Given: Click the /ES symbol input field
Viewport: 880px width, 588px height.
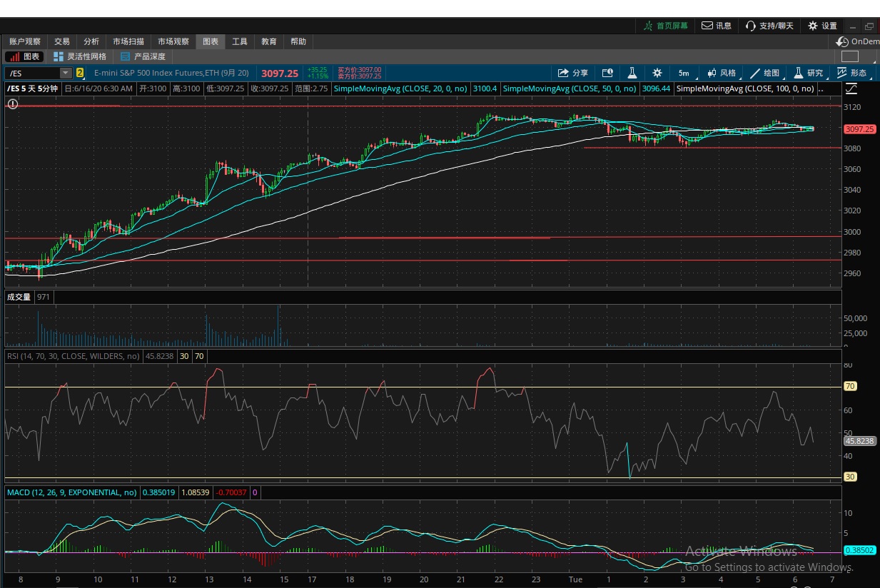Looking at the screenshot, I should tap(33, 73).
